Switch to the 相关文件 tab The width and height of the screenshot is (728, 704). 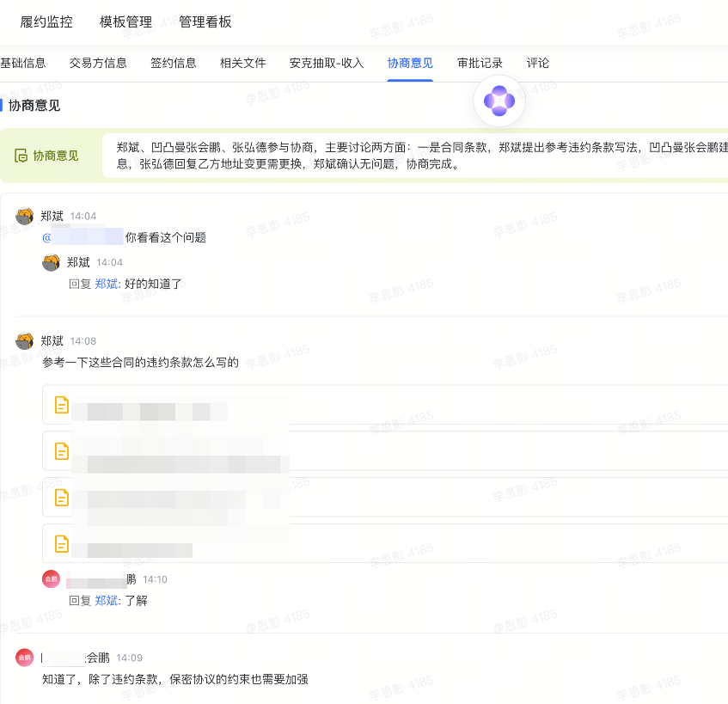pyautogui.click(x=243, y=63)
